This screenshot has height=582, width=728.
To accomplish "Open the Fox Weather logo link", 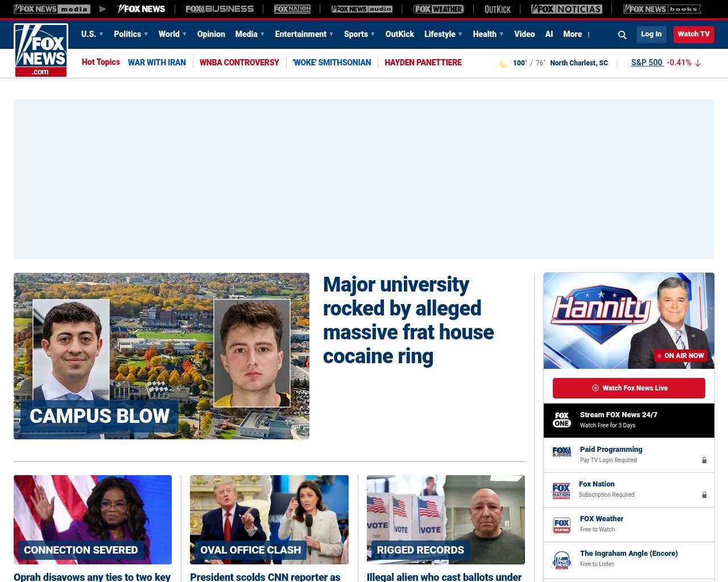I will click(x=439, y=9).
